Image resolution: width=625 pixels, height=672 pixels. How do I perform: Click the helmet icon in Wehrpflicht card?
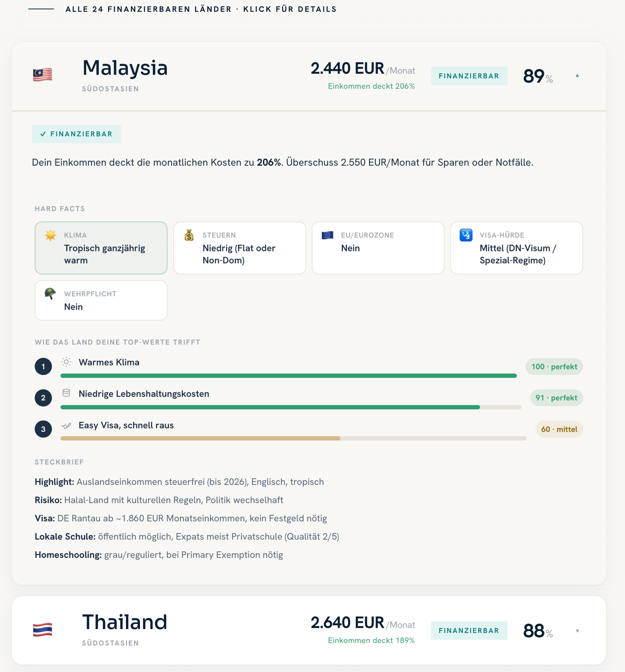pos(50,294)
